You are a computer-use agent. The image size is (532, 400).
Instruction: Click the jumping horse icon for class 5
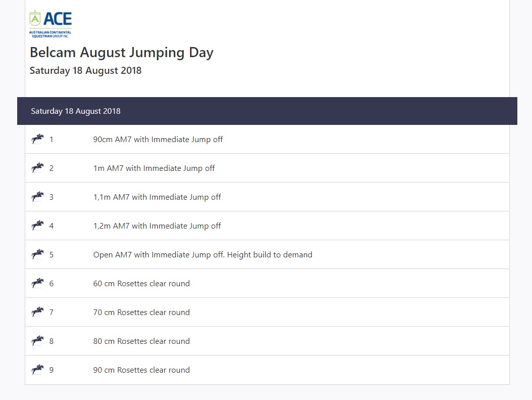pyautogui.click(x=38, y=254)
